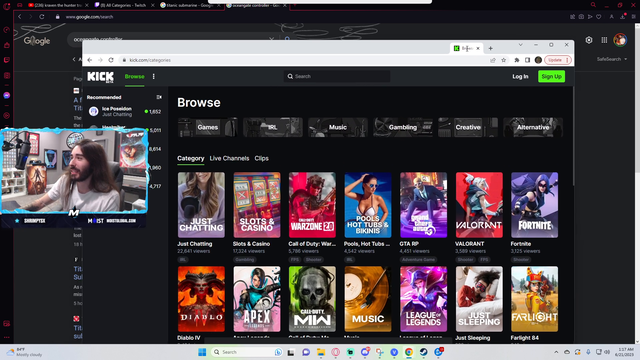Screen dimensions: 640x360
Task: Open the GTA RP category thumbnail
Action: click(423, 205)
